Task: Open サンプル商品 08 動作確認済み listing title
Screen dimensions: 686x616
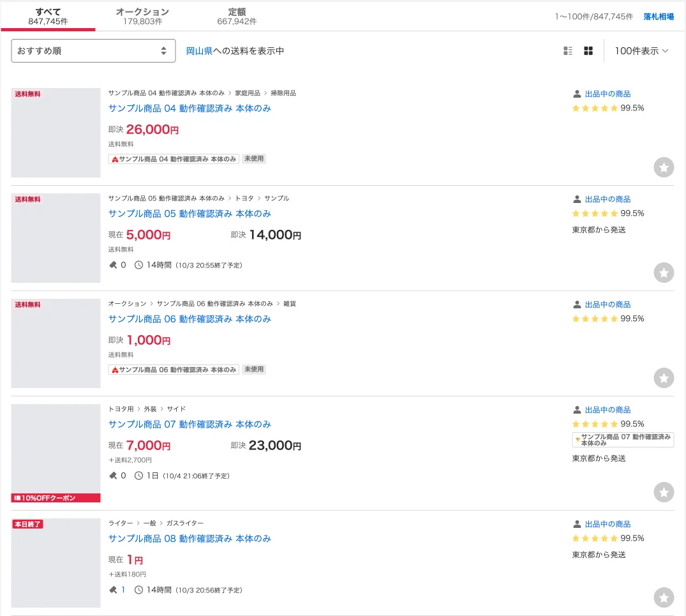Action: coord(190,539)
